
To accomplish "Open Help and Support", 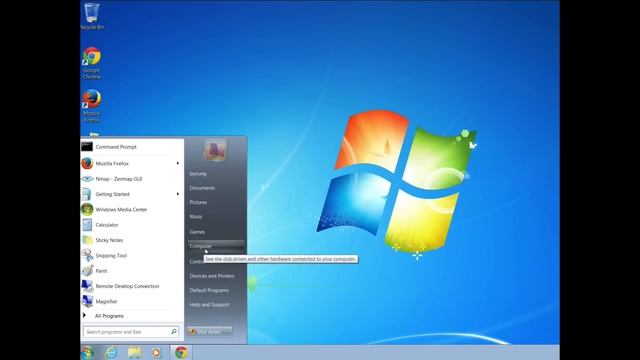I will coord(209,305).
